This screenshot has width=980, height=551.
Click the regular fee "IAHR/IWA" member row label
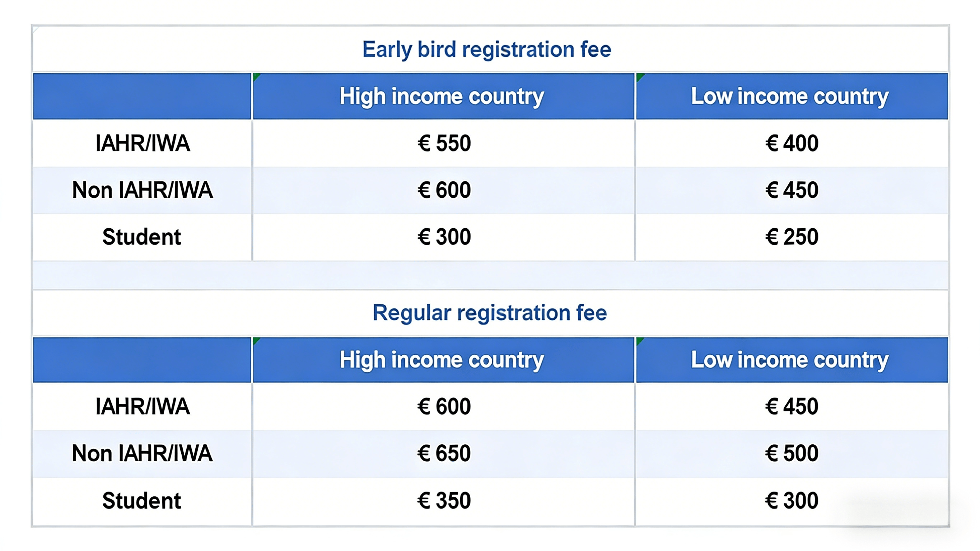142,407
